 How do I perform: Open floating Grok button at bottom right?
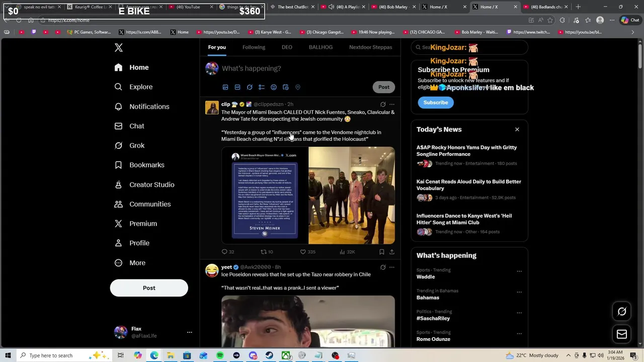point(622,311)
